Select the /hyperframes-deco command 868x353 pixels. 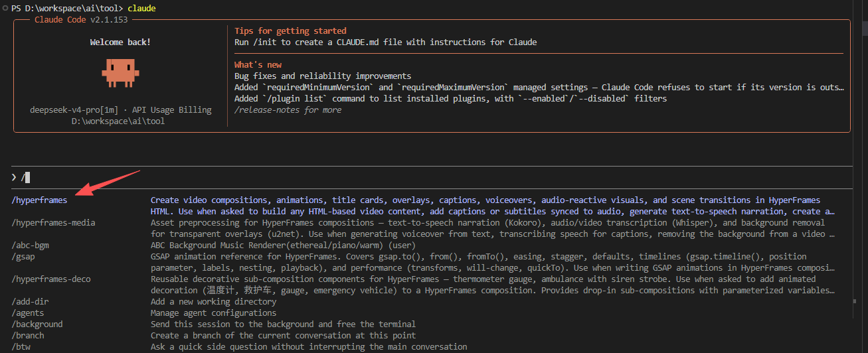pyautogui.click(x=50, y=279)
